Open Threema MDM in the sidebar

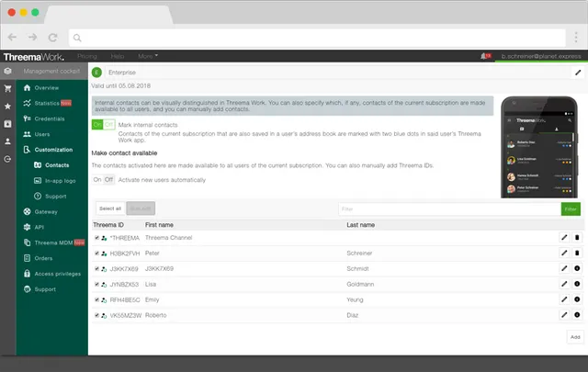pos(51,242)
